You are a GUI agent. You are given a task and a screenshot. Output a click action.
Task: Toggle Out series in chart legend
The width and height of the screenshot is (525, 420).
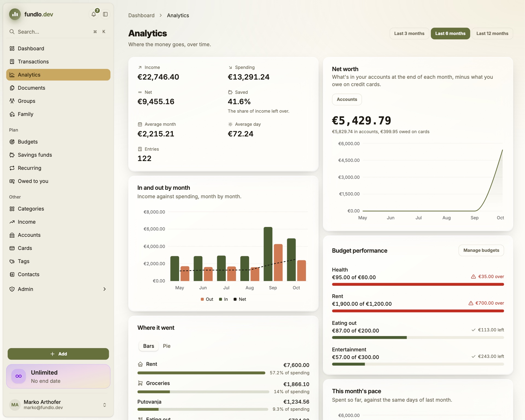207,299
